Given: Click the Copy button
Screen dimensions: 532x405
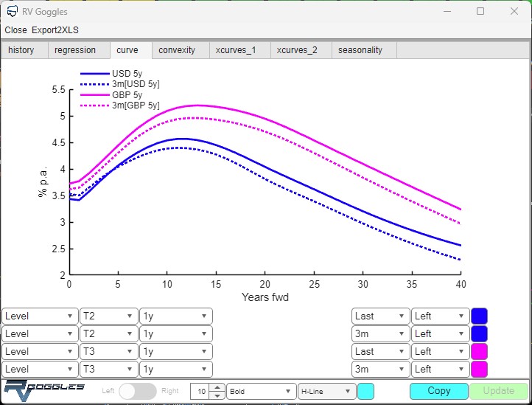Looking at the screenshot, I should [439, 391].
